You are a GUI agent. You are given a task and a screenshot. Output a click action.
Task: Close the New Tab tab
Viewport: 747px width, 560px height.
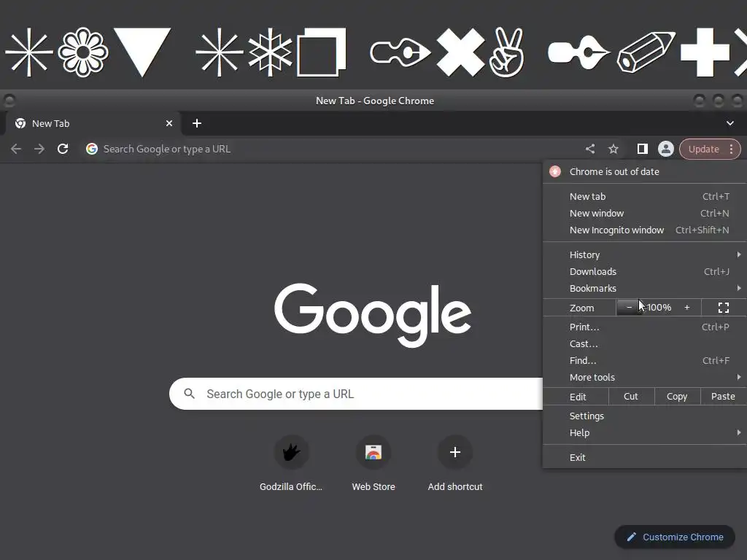click(169, 123)
